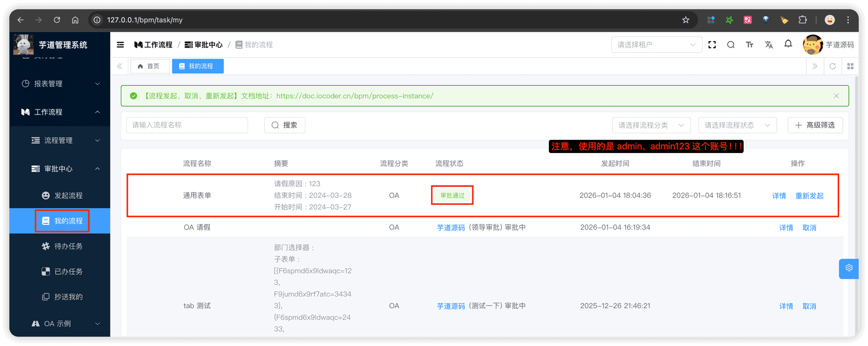868x346 pixels.
Task: Collapse 审批中心 submenu
Action: (x=60, y=169)
